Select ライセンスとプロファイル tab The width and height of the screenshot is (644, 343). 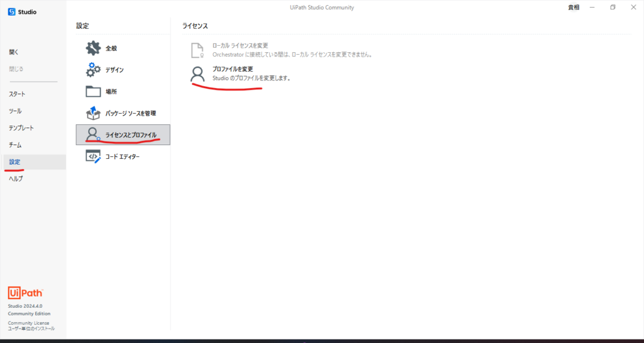pyautogui.click(x=123, y=134)
